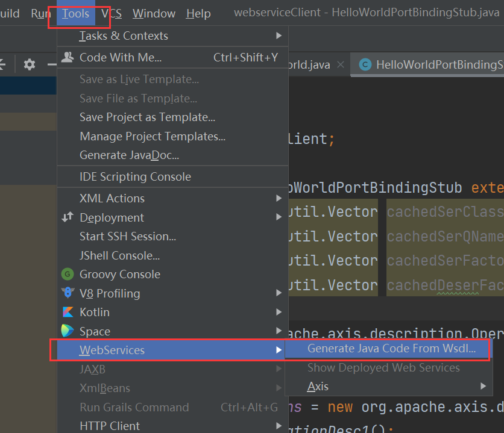504x433 pixels.
Task: Click the green Groovy Console icon
Action: (x=68, y=274)
